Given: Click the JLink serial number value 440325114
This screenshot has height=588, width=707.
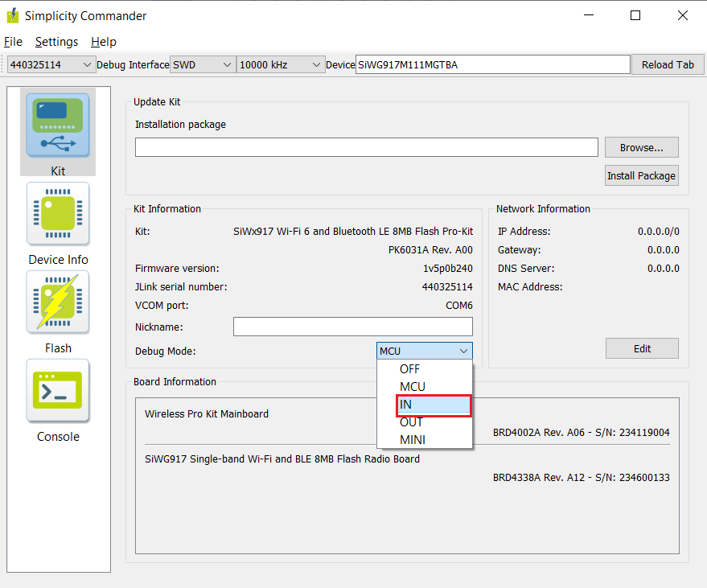Looking at the screenshot, I should point(447,287).
